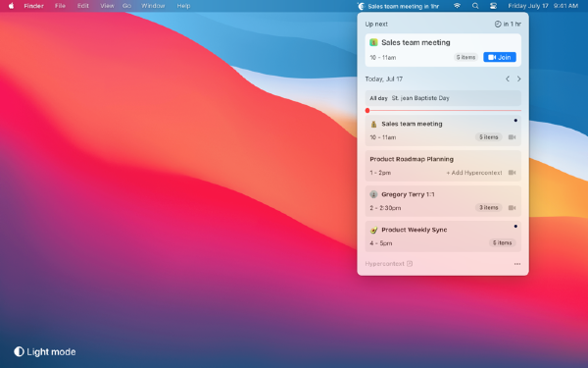Screen dimensions: 588x368
Task: Click 5 items badge on Product Weekly Sync
Action: [502, 243]
